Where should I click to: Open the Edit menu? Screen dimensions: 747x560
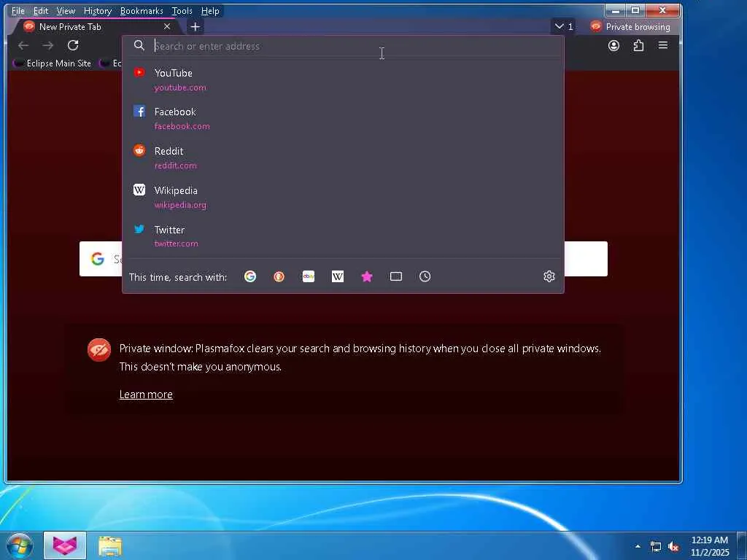(41, 10)
